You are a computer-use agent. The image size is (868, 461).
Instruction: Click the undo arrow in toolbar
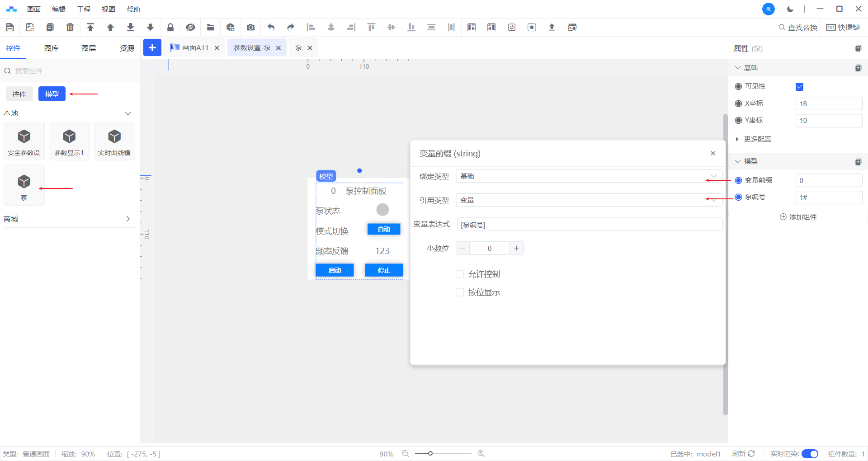click(x=271, y=28)
